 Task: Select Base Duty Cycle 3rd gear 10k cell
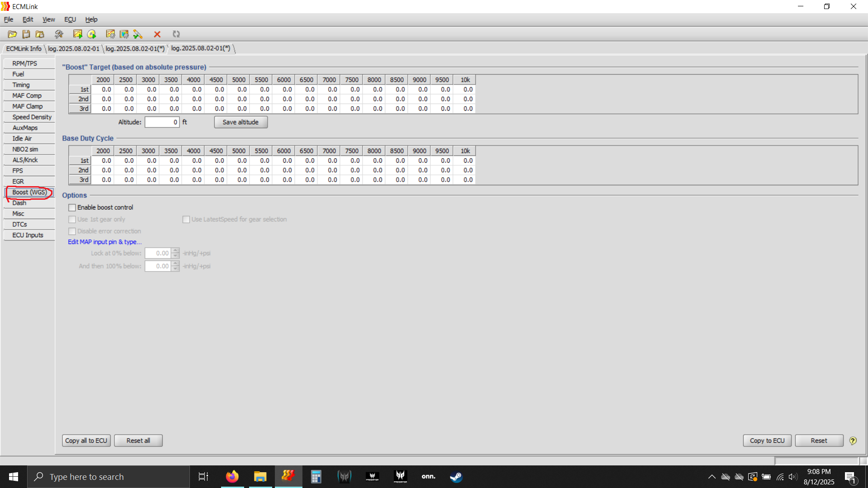point(464,180)
